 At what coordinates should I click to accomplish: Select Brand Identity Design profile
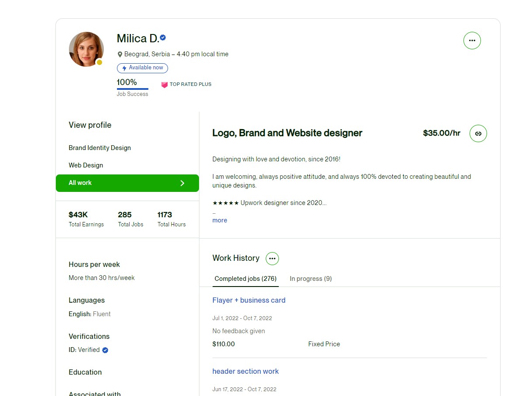click(x=100, y=148)
